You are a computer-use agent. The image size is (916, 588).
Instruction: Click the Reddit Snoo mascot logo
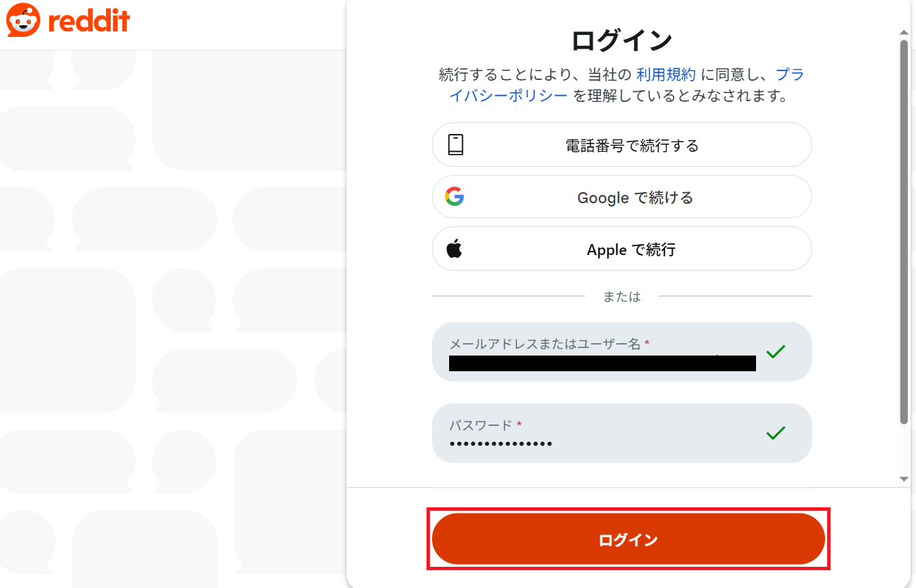coord(23,21)
